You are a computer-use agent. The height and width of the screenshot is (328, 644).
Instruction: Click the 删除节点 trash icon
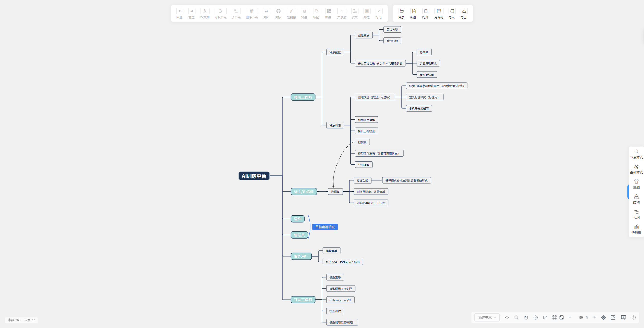tap(252, 11)
